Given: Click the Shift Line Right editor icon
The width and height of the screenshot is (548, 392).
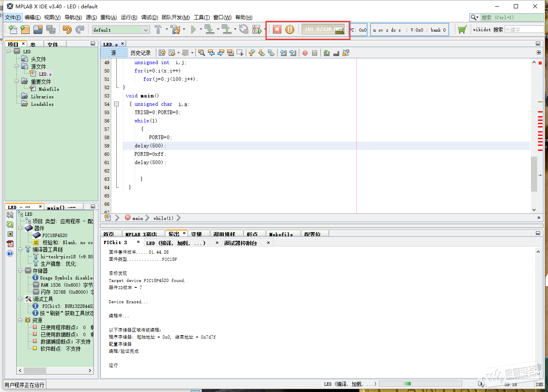Looking at the screenshot, I should tap(293, 53).
